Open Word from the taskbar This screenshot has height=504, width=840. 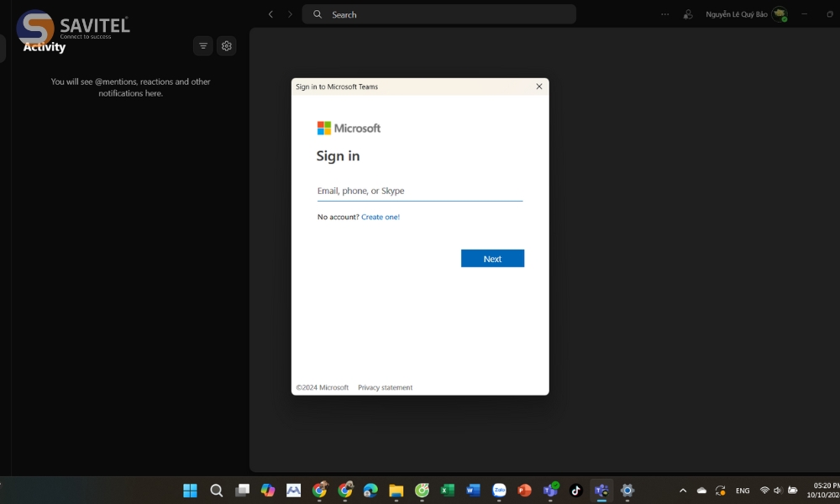[473, 490]
